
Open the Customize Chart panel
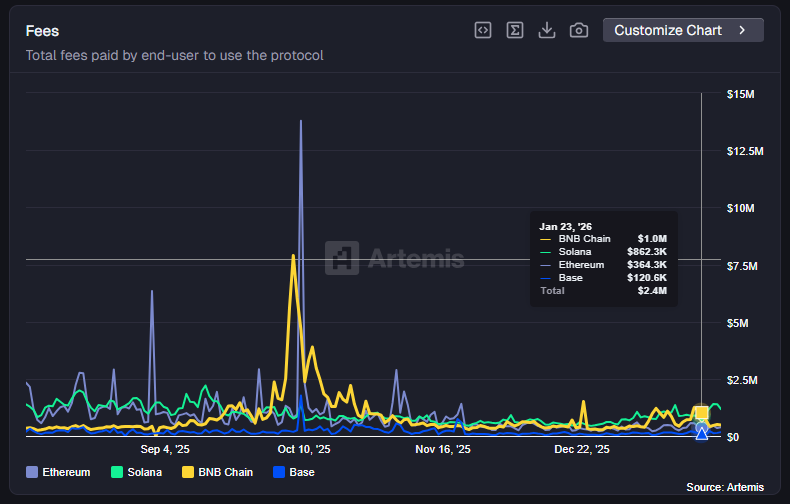(682, 30)
